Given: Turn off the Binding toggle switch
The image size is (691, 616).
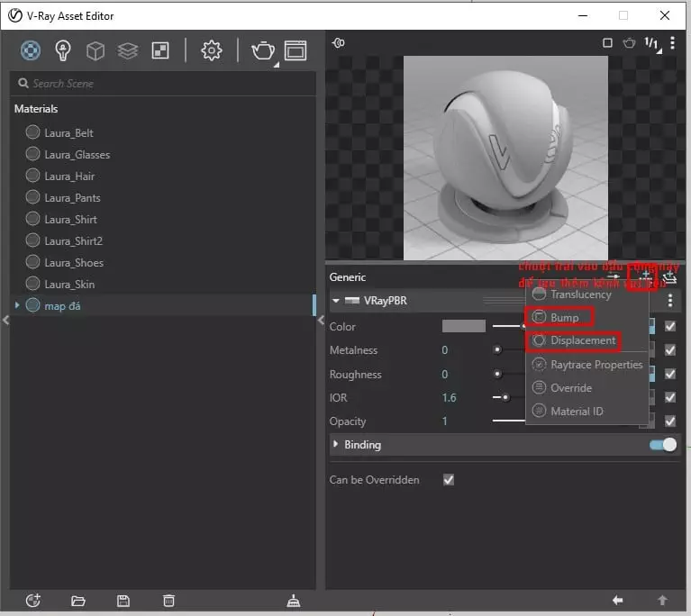Looking at the screenshot, I should point(663,445).
